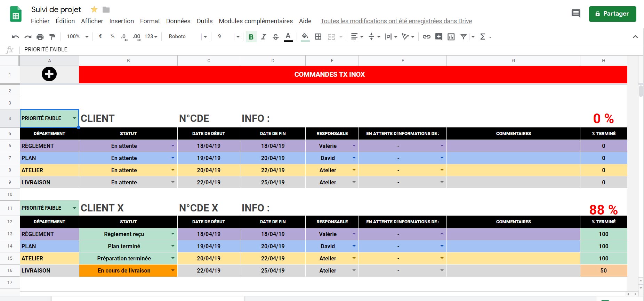Open status dropdown for En cours de livraison
644x301 pixels.
click(x=173, y=270)
